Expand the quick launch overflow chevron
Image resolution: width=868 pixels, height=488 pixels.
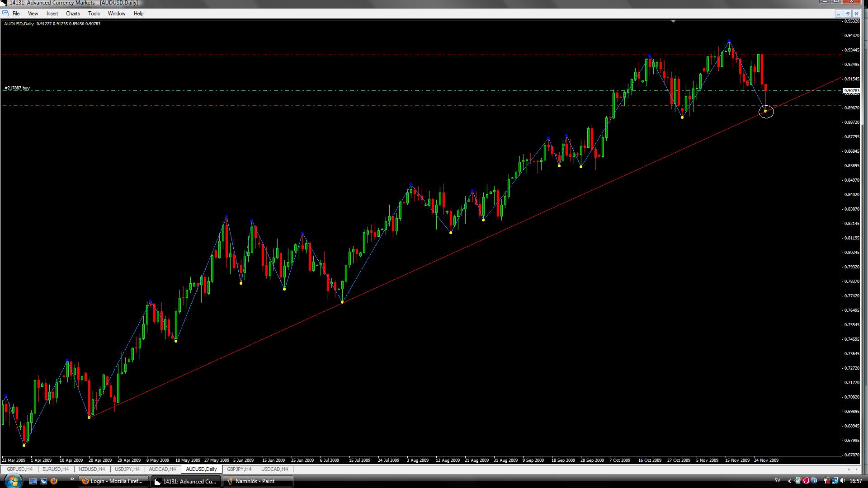pos(72,479)
